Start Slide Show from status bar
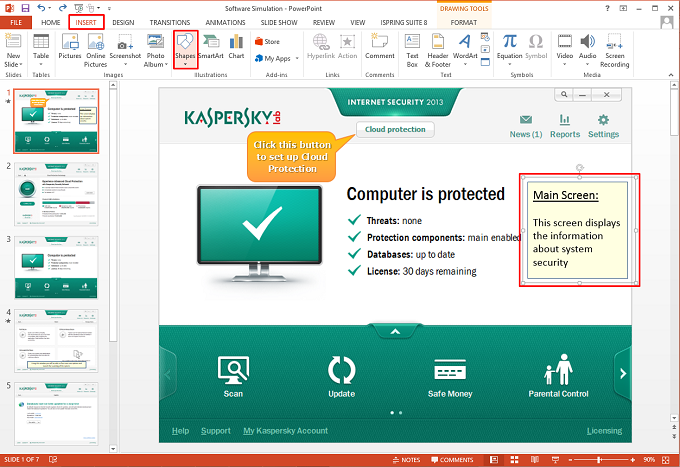 [555, 460]
